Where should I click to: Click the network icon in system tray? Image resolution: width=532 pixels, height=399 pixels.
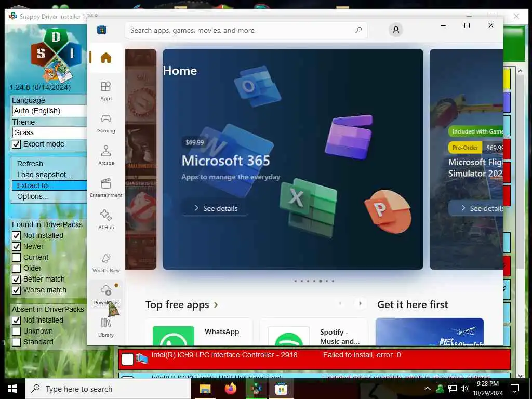click(453, 389)
